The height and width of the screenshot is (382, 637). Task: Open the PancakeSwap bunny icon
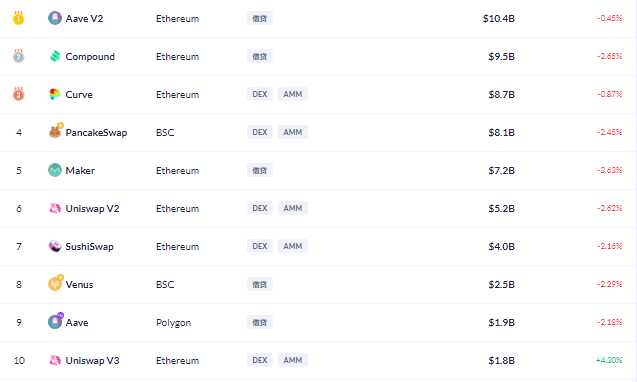pos(55,132)
